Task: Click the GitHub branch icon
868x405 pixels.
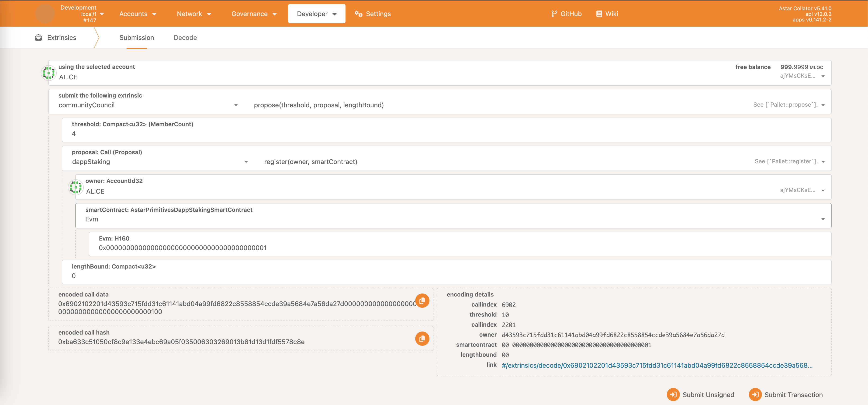Action: point(554,14)
